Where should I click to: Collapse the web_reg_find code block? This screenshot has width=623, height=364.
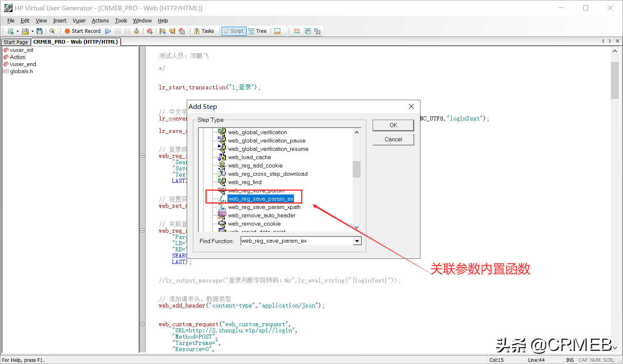coord(142,156)
